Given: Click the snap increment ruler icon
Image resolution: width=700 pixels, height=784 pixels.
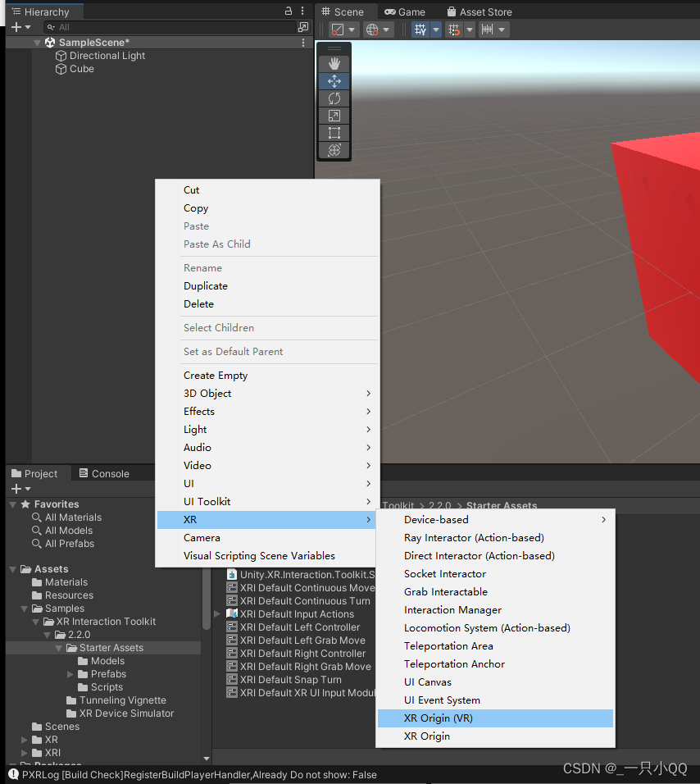Looking at the screenshot, I should (x=488, y=30).
